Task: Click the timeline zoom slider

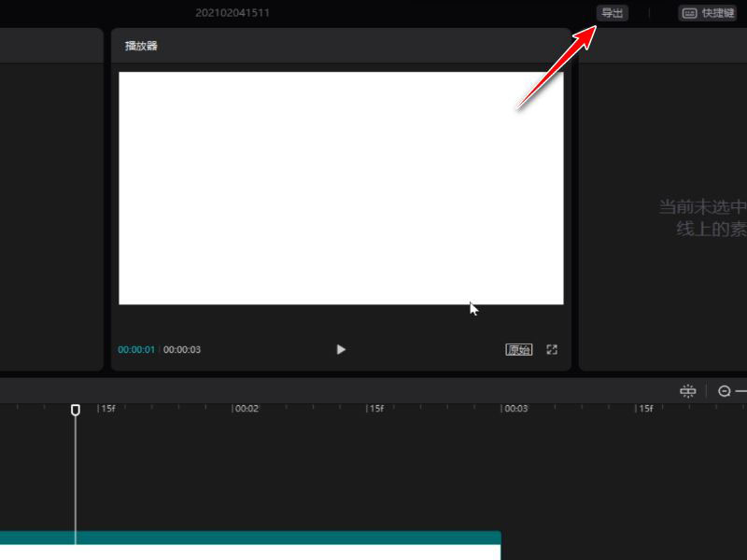Action: pyautogui.click(x=742, y=390)
